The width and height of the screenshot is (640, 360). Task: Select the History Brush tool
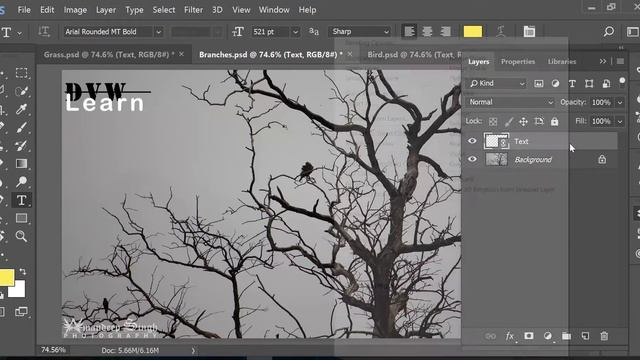tap(21, 145)
